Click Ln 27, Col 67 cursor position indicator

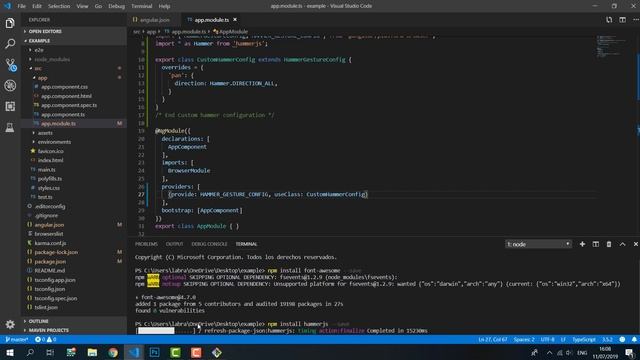tap(493, 340)
